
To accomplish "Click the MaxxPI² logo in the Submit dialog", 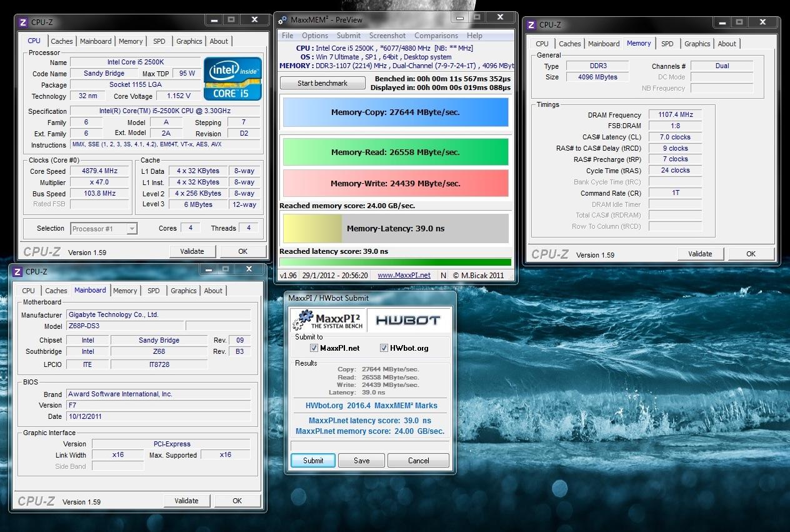I will click(328, 320).
